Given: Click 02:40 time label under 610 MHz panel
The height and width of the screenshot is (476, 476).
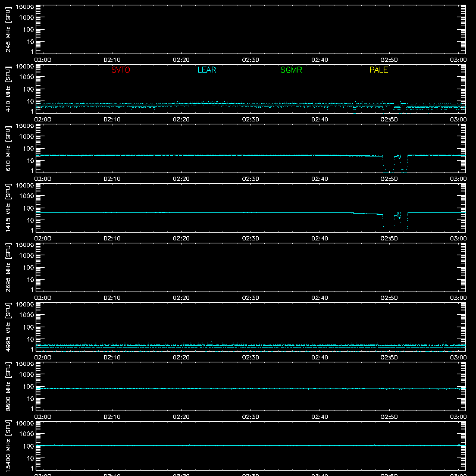Looking at the screenshot, I should tap(320, 179).
